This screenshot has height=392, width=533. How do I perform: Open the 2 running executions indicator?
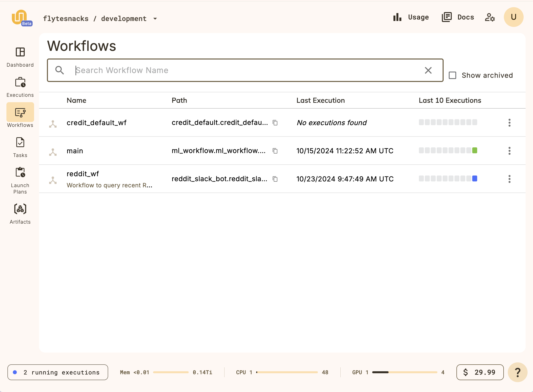(58, 372)
